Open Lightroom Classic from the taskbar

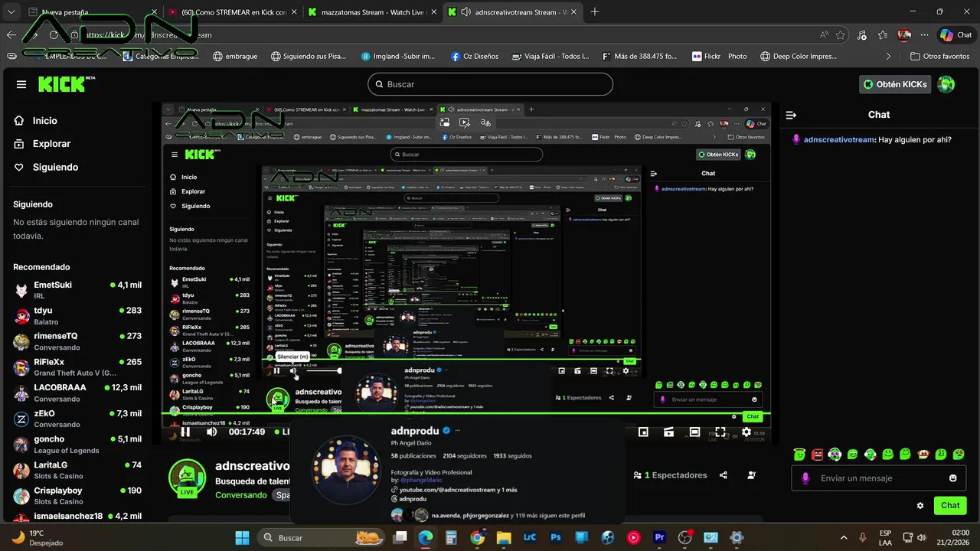pyautogui.click(x=530, y=537)
